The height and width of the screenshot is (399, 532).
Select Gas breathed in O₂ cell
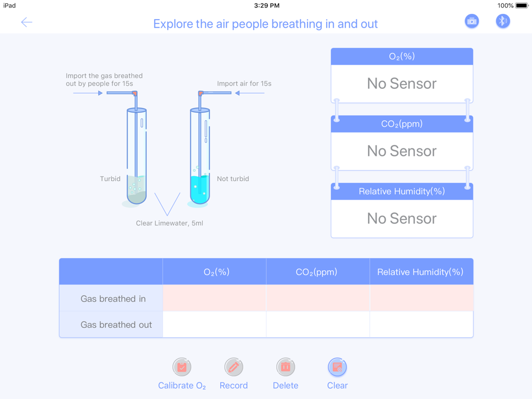pyautogui.click(x=214, y=298)
